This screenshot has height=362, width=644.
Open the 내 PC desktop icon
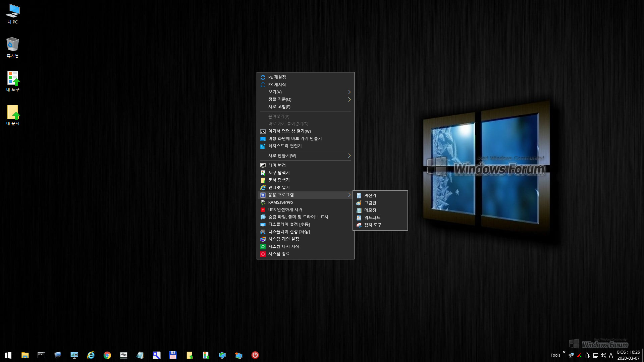(x=13, y=14)
